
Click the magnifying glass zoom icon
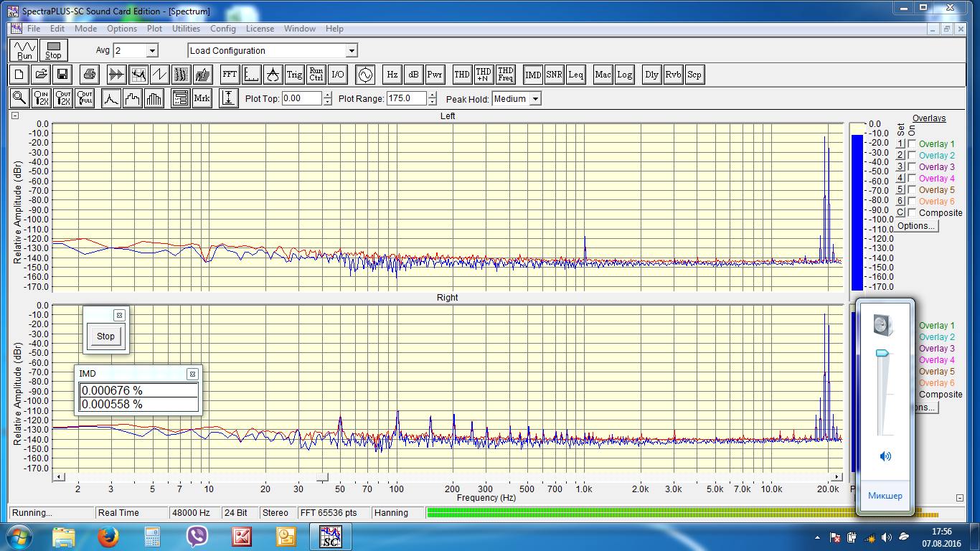[19, 99]
